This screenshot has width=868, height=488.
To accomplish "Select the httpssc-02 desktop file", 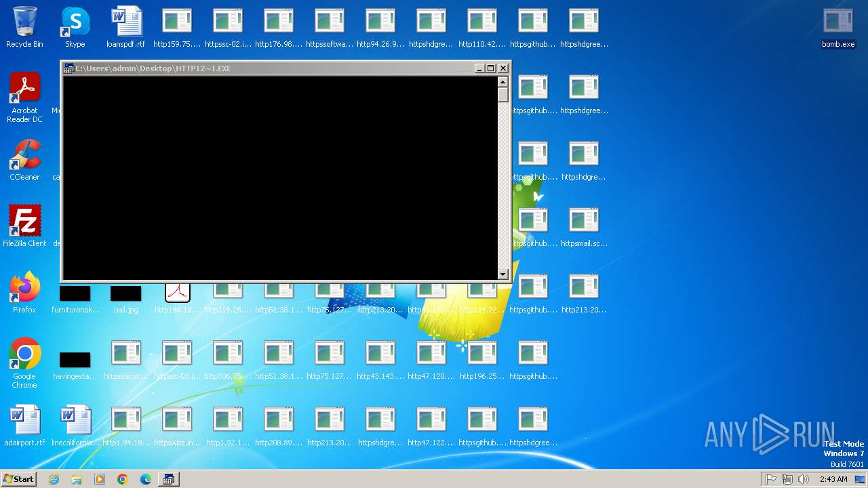I will point(228,27).
